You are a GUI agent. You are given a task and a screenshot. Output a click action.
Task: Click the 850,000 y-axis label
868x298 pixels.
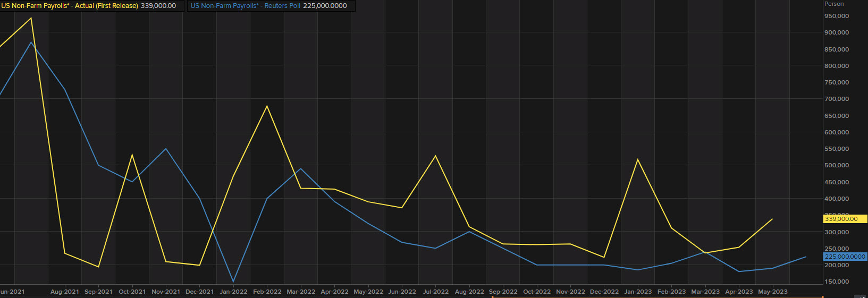pyautogui.click(x=837, y=49)
